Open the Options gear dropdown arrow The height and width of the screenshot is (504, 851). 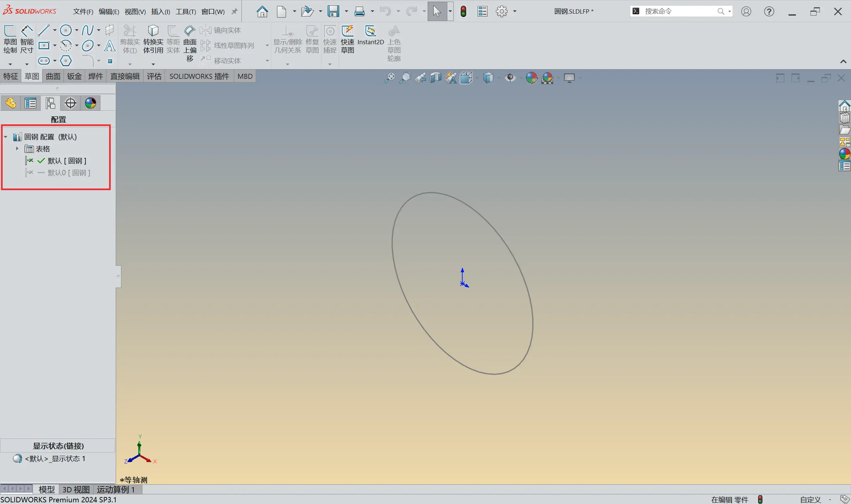[x=515, y=11]
